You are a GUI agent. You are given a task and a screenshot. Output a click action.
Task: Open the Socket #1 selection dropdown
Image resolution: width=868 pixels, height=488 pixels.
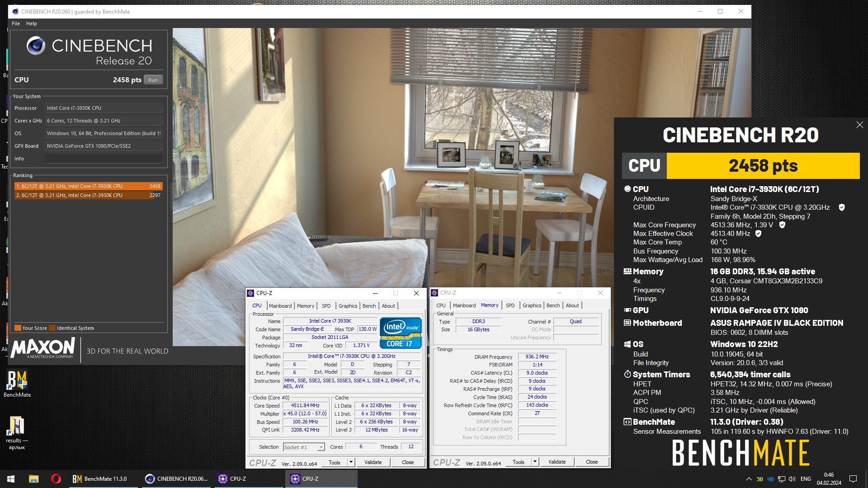pyautogui.click(x=304, y=447)
